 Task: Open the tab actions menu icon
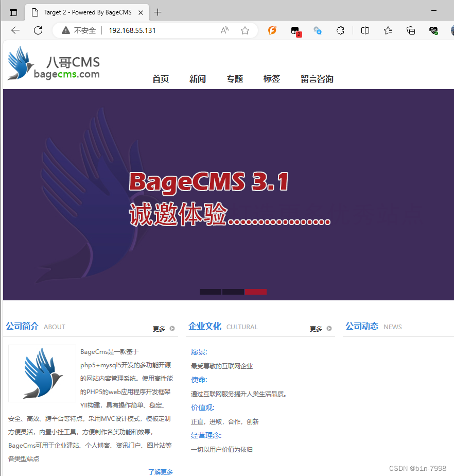(x=13, y=12)
